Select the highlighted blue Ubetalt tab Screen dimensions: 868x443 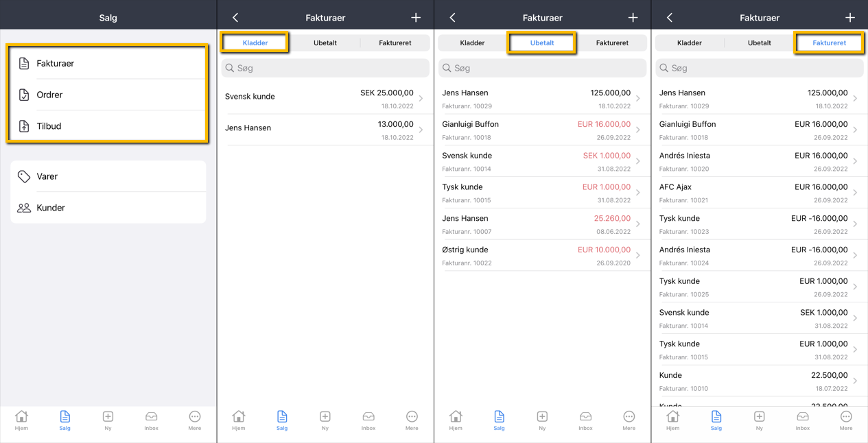pyautogui.click(x=542, y=43)
